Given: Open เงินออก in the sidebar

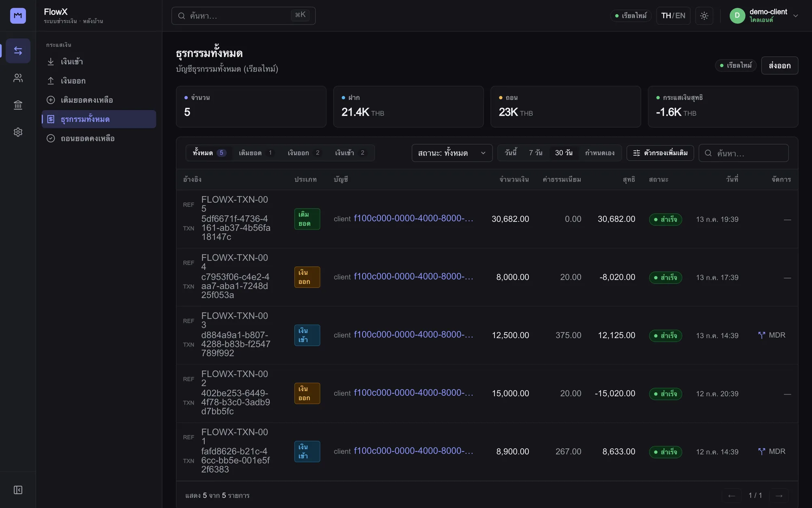Looking at the screenshot, I should click(99, 81).
